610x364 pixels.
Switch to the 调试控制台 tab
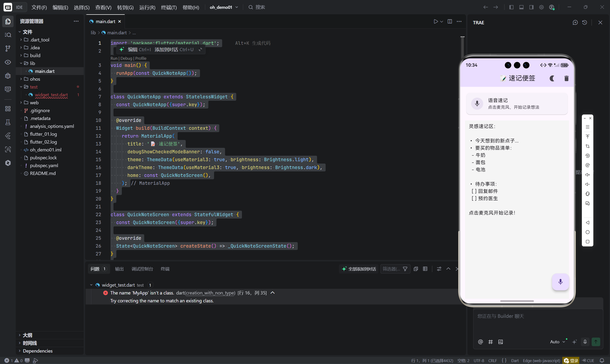click(x=142, y=269)
